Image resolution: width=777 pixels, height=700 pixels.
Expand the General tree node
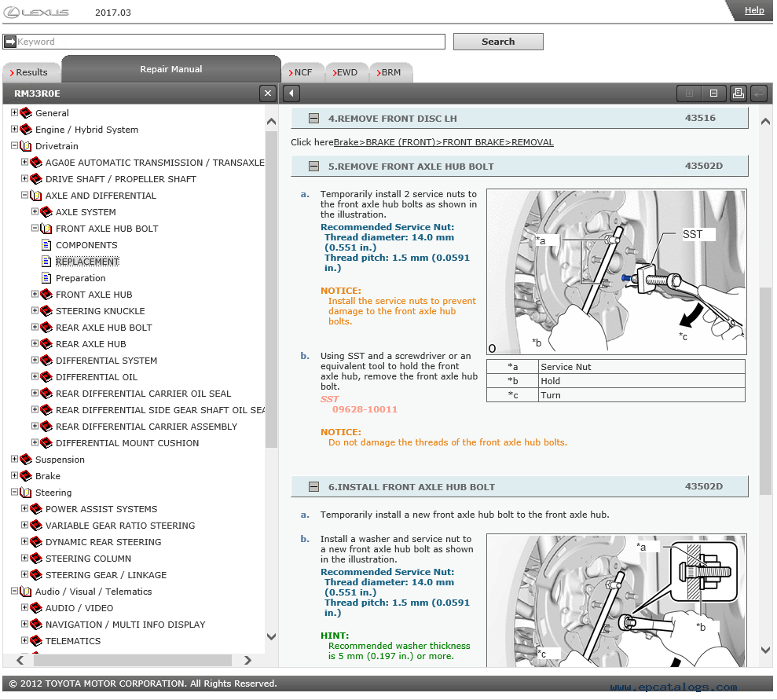click(x=14, y=112)
